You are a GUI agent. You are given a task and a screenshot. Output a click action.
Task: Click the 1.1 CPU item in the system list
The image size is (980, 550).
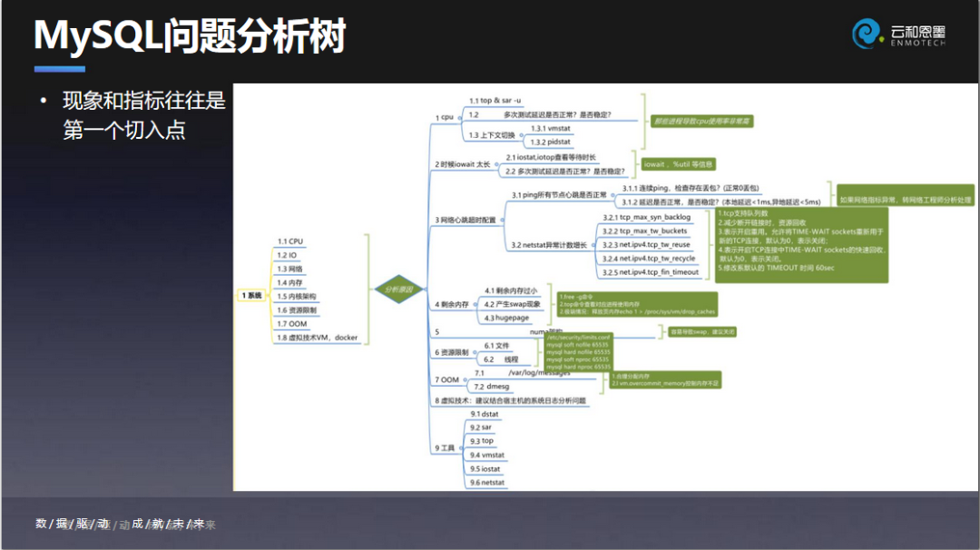click(290, 241)
